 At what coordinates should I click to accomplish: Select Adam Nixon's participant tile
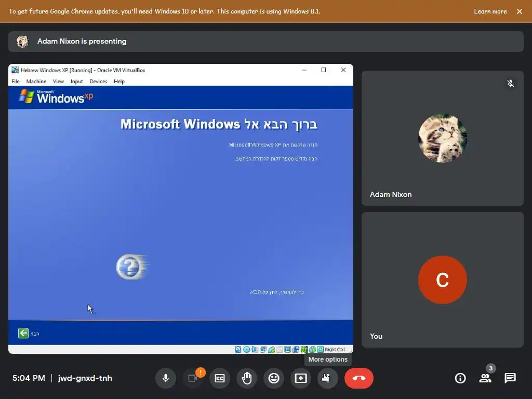tap(443, 138)
